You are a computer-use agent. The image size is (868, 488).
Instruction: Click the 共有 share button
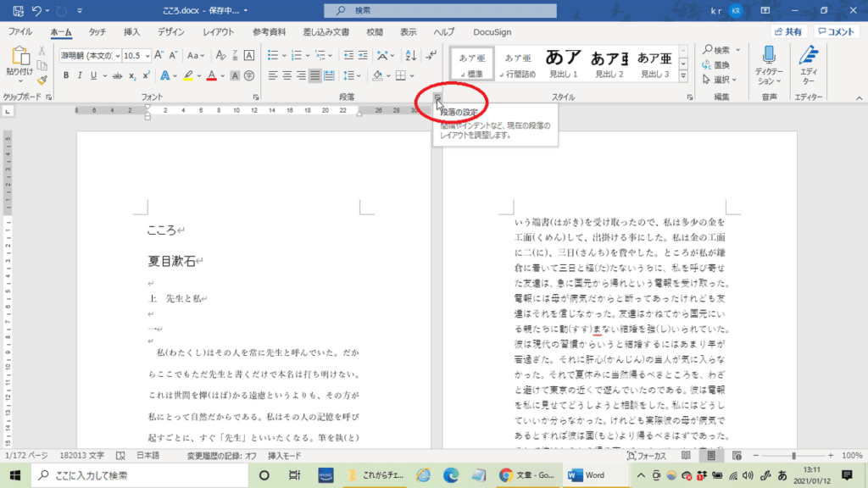(x=788, y=31)
